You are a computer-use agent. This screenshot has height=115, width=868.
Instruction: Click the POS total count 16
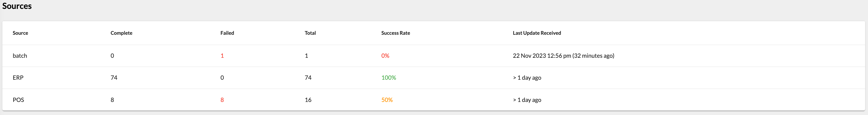pyautogui.click(x=308, y=100)
